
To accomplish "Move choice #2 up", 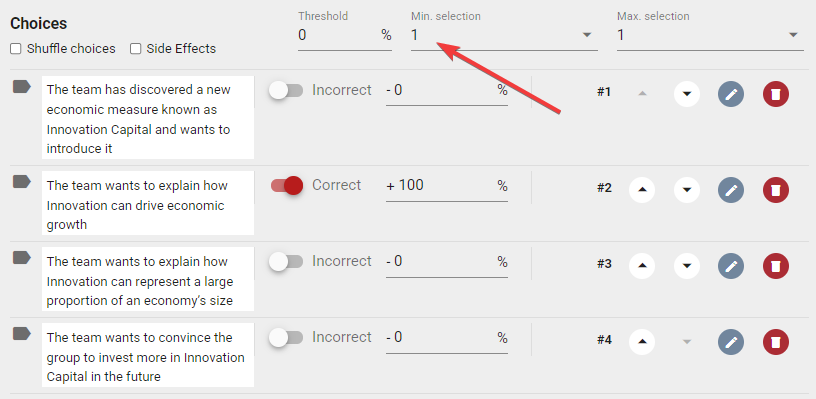I will (642, 190).
